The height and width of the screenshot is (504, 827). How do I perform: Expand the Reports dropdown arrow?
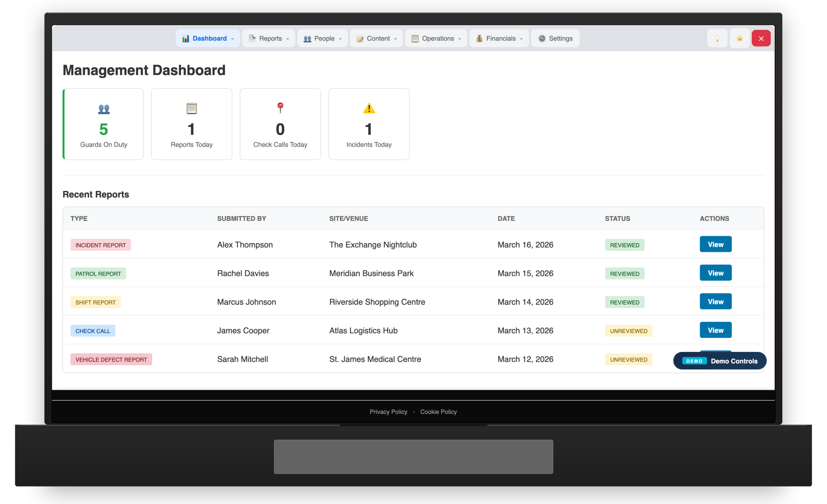coord(288,39)
